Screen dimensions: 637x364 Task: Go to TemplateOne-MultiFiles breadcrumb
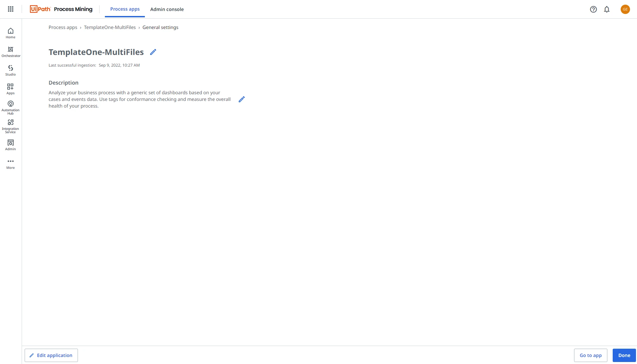(x=110, y=27)
